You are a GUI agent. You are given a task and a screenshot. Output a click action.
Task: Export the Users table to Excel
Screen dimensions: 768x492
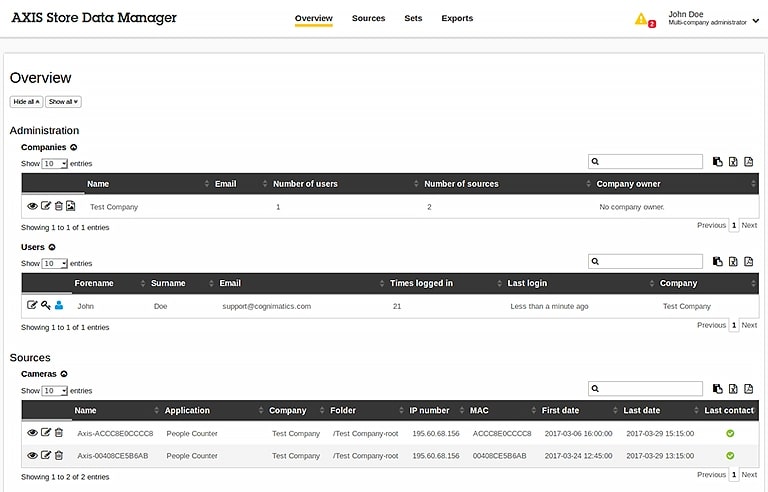tap(733, 262)
